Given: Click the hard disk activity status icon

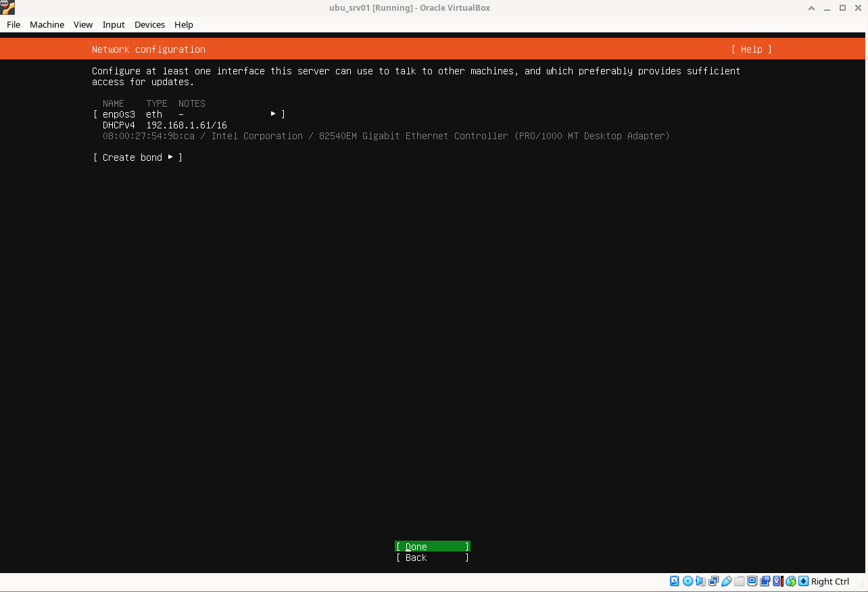Looking at the screenshot, I should tap(675, 581).
